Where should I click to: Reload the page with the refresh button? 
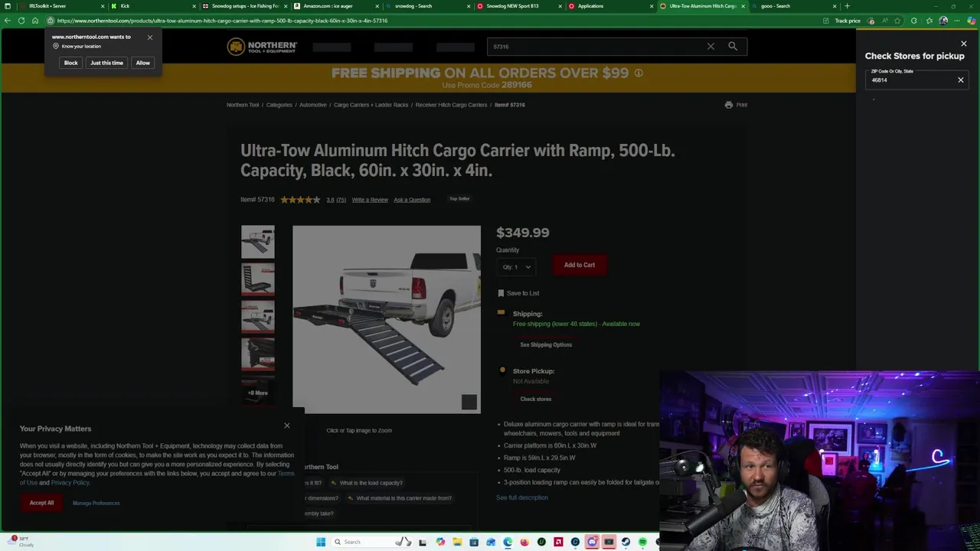[21, 21]
